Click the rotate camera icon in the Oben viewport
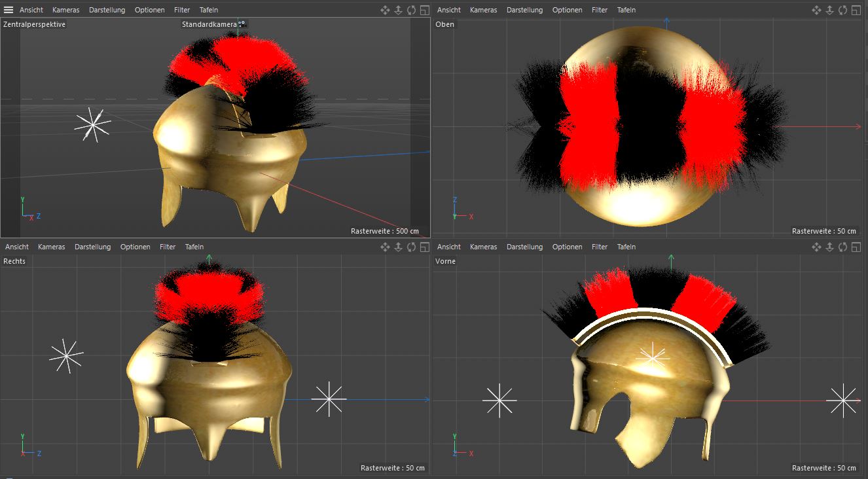This screenshot has height=479, width=868. point(842,10)
